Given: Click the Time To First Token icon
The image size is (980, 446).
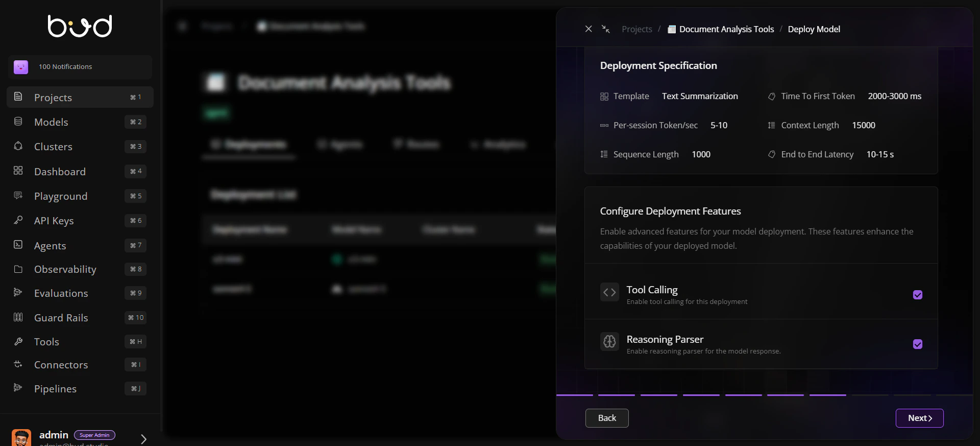Looking at the screenshot, I should tap(771, 97).
